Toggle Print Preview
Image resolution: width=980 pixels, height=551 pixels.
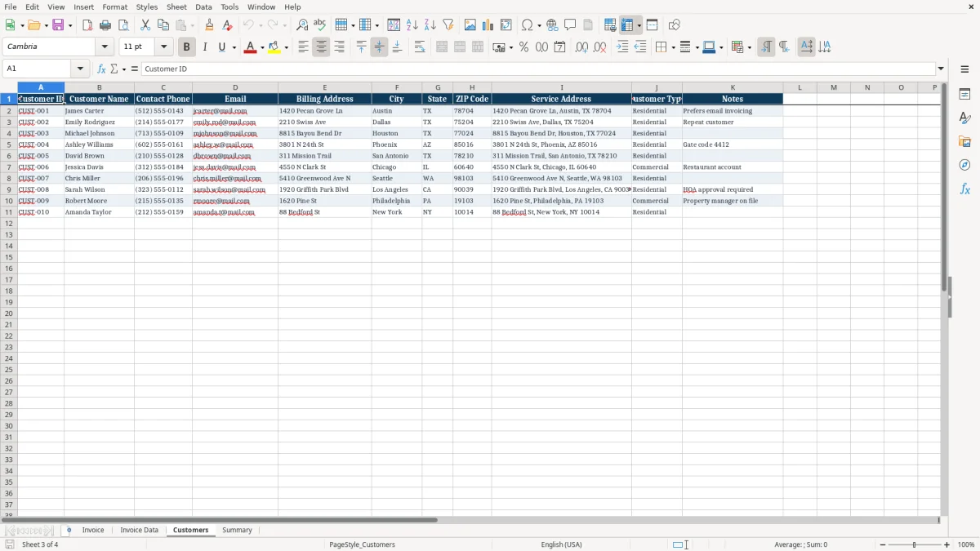pyautogui.click(x=123, y=25)
